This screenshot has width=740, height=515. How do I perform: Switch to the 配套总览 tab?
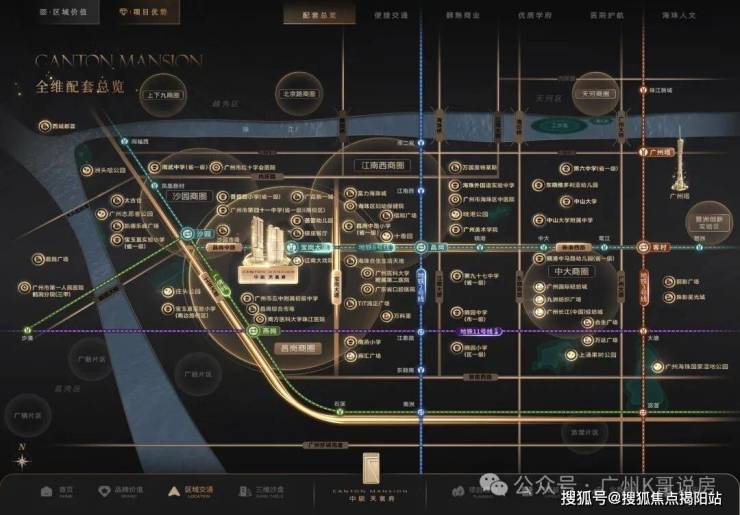[x=320, y=15]
